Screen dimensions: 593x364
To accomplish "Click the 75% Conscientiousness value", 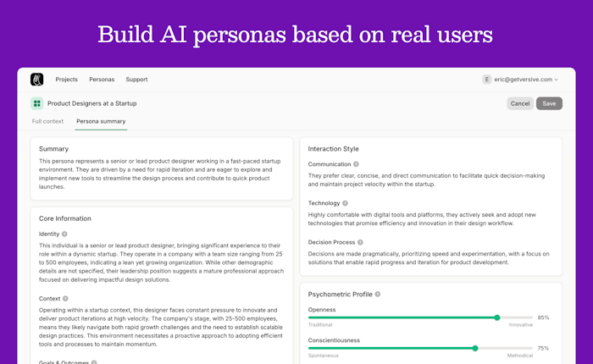I will point(544,348).
